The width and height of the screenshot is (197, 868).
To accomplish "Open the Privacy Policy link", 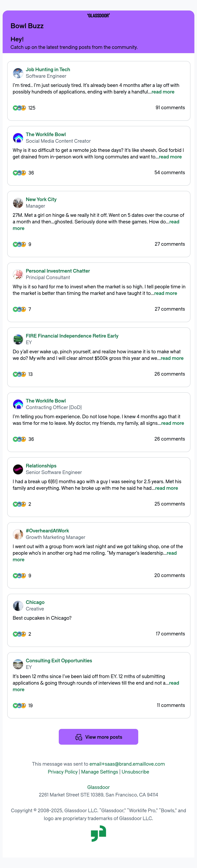I will click(x=63, y=772).
